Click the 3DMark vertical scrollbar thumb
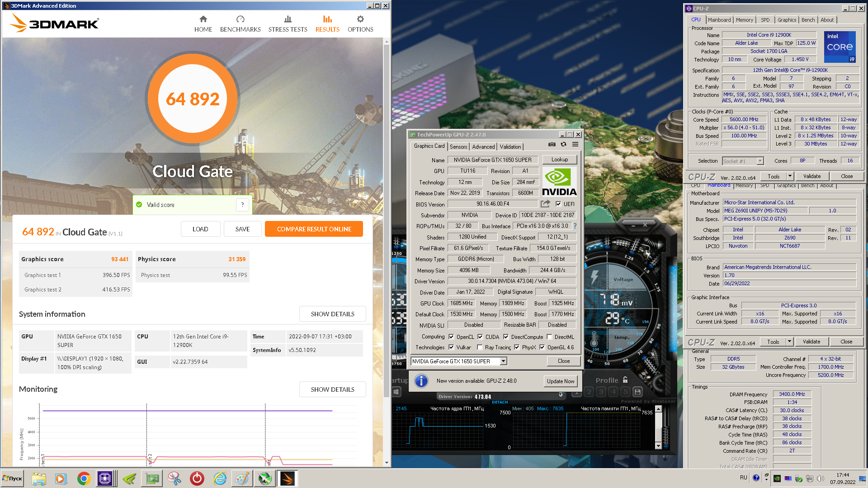868x488 pixels. 386,221
